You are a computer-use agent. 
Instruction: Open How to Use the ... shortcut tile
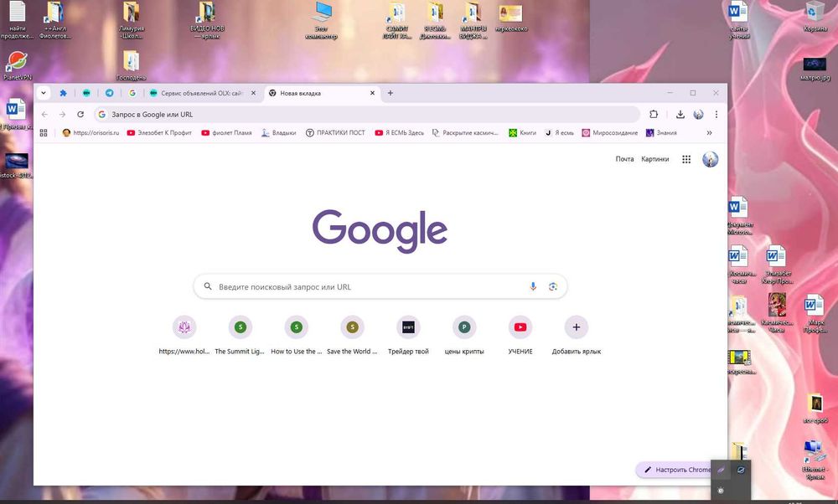(x=296, y=336)
